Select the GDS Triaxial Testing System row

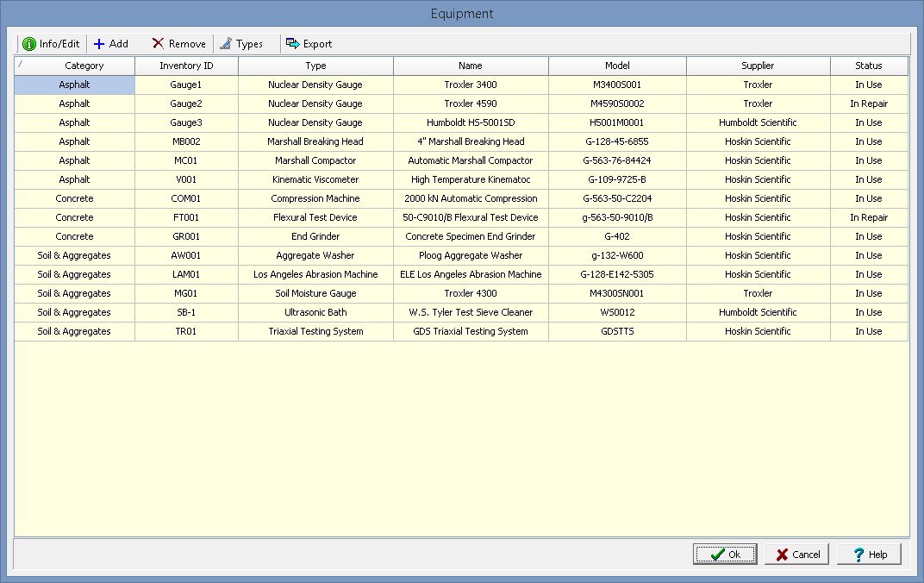pyautogui.click(x=471, y=331)
